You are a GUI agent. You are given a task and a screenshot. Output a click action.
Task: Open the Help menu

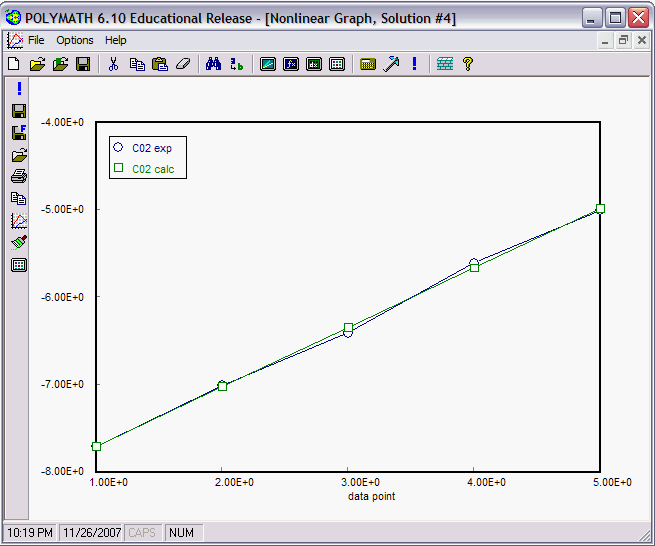(116, 40)
